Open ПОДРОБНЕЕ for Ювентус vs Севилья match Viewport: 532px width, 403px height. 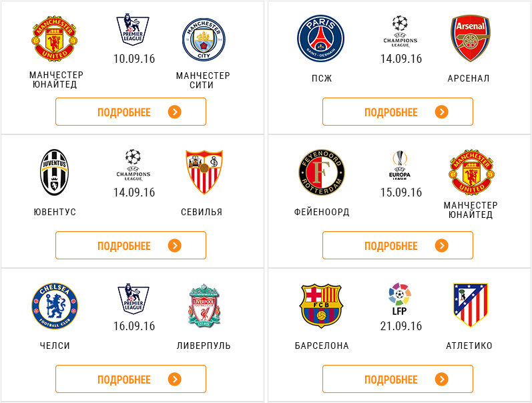coord(131,245)
